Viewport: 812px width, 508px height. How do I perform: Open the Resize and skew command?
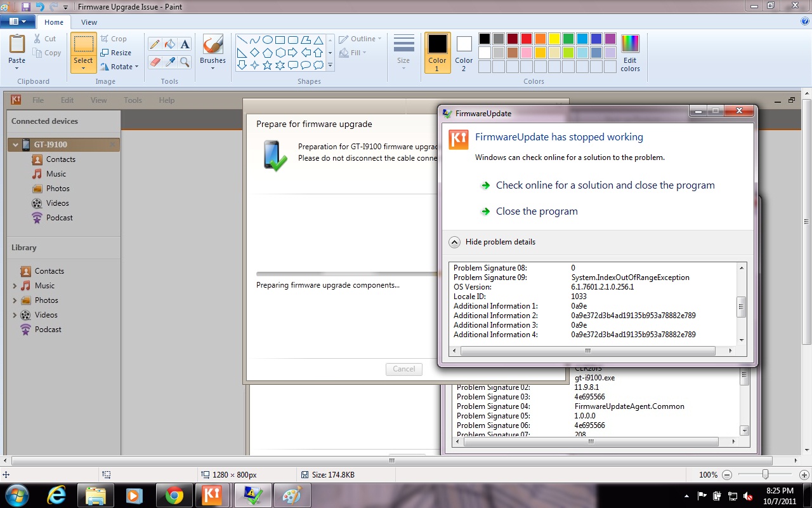coord(116,53)
